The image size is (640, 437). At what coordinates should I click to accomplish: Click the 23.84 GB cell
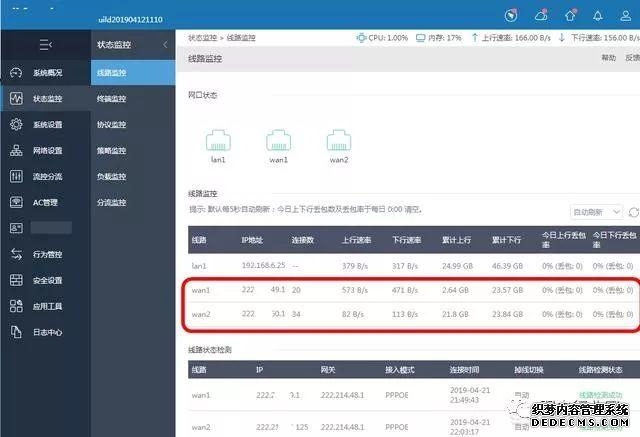point(507,314)
